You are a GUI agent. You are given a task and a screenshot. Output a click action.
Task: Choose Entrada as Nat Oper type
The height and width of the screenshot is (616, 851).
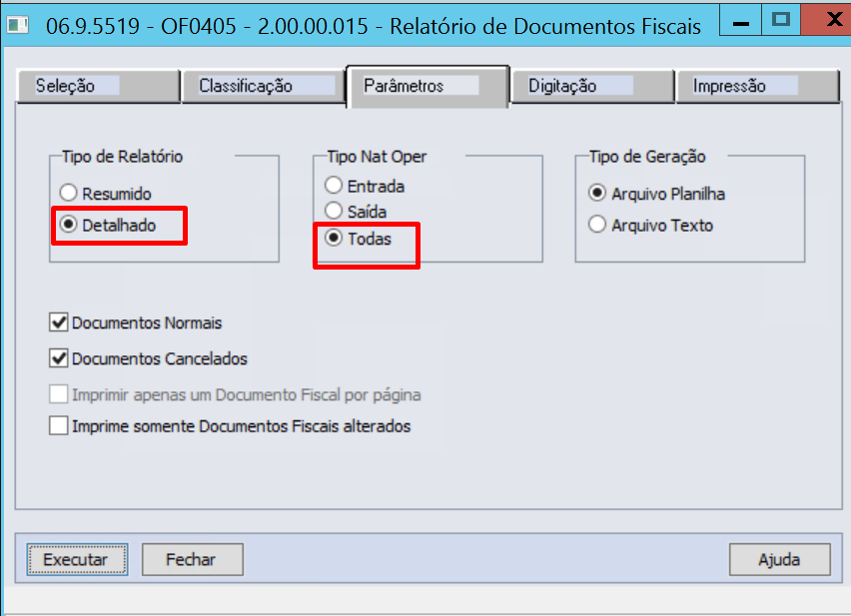[333, 185]
